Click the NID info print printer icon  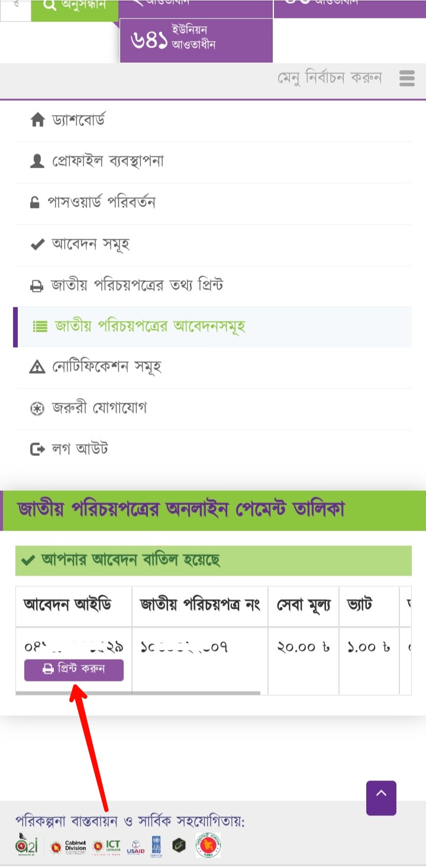point(37,286)
